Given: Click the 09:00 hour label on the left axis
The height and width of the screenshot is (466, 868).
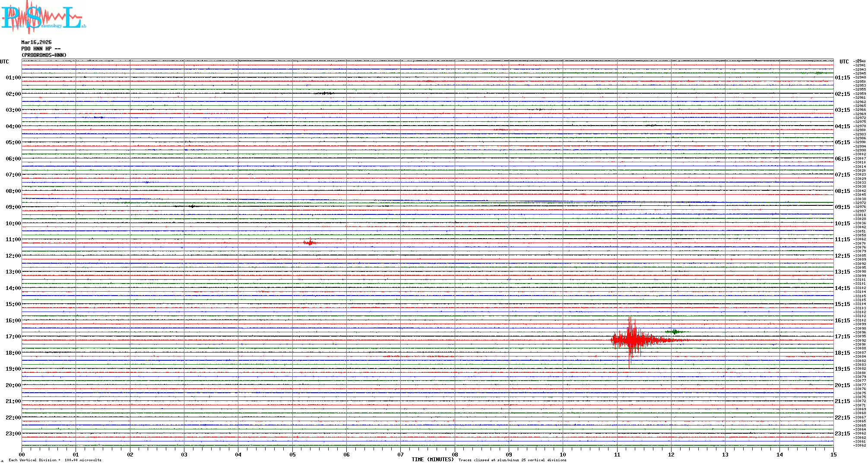Looking at the screenshot, I should pos(13,207).
